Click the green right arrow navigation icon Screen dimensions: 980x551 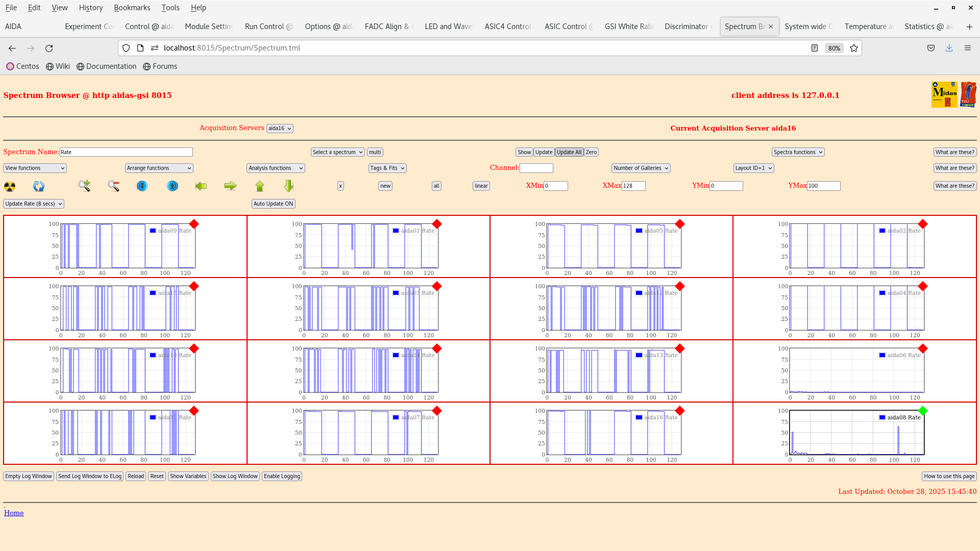pos(230,186)
